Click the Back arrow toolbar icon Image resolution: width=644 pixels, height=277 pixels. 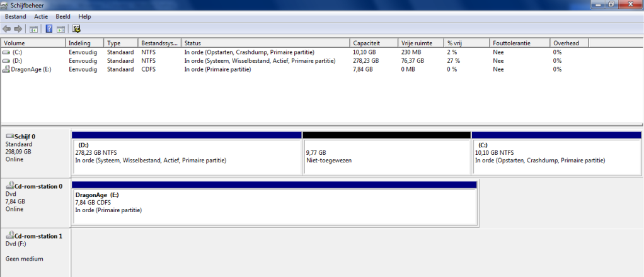click(x=6, y=28)
